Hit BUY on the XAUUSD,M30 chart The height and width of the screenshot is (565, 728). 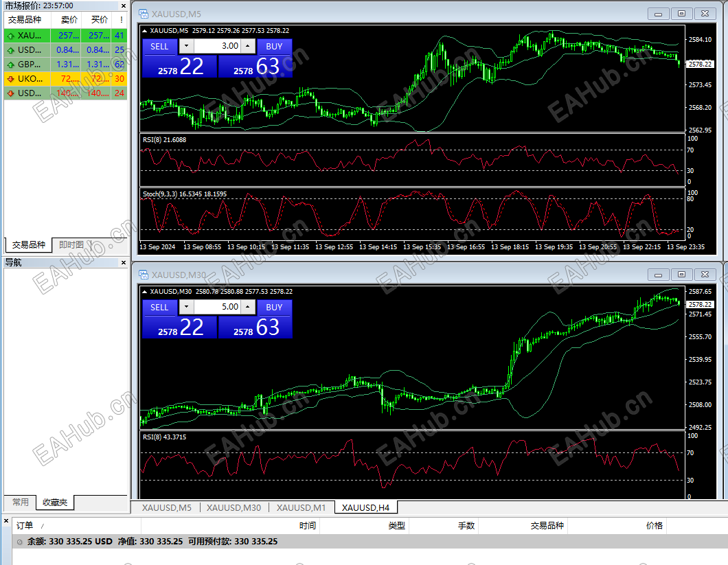pyautogui.click(x=274, y=308)
